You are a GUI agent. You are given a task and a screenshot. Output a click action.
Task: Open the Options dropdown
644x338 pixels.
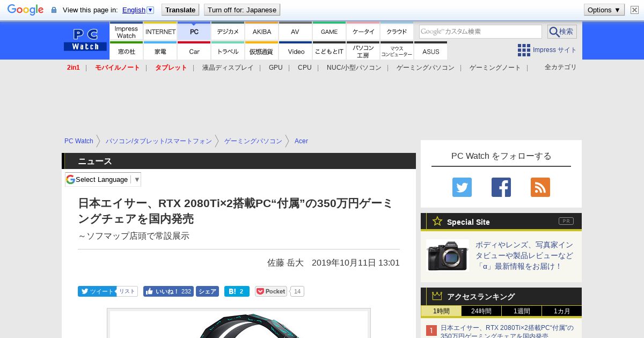pos(604,10)
